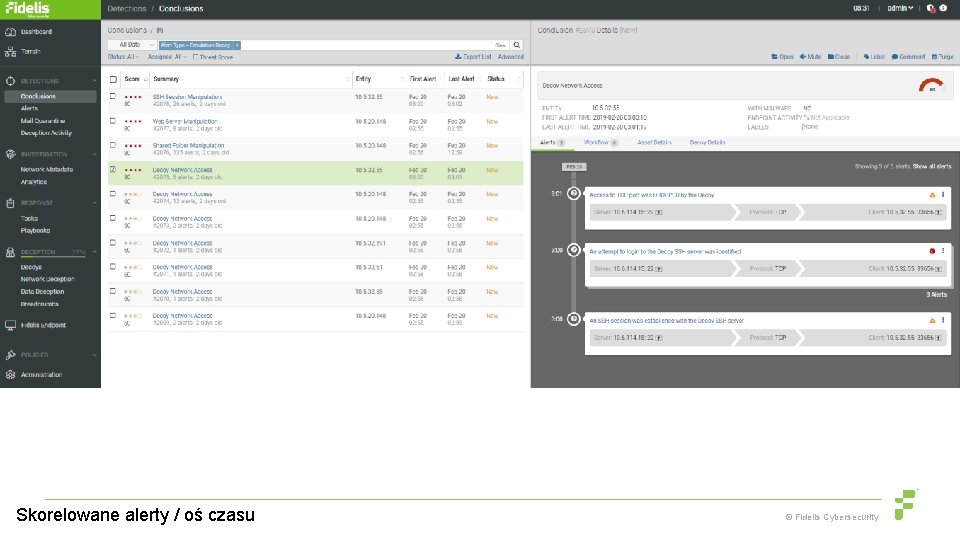The height and width of the screenshot is (540, 960).
Task: Add a Comment to the conclusion
Action: (x=908, y=57)
